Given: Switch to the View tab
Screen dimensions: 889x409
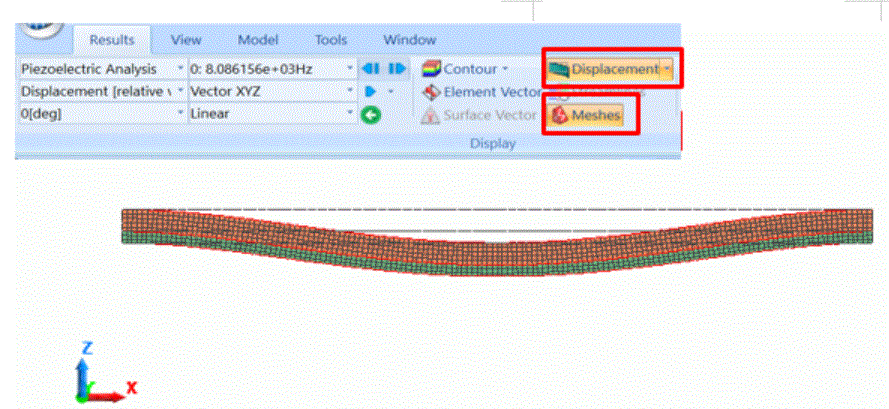Looking at the screenshot, I should click(186, 40).
